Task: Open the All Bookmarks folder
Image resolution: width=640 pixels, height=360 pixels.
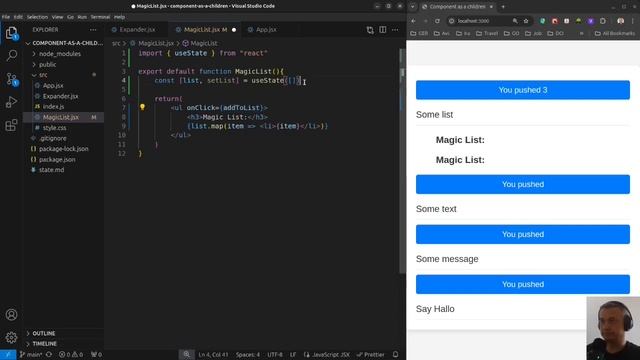Action: coord(615,33)
